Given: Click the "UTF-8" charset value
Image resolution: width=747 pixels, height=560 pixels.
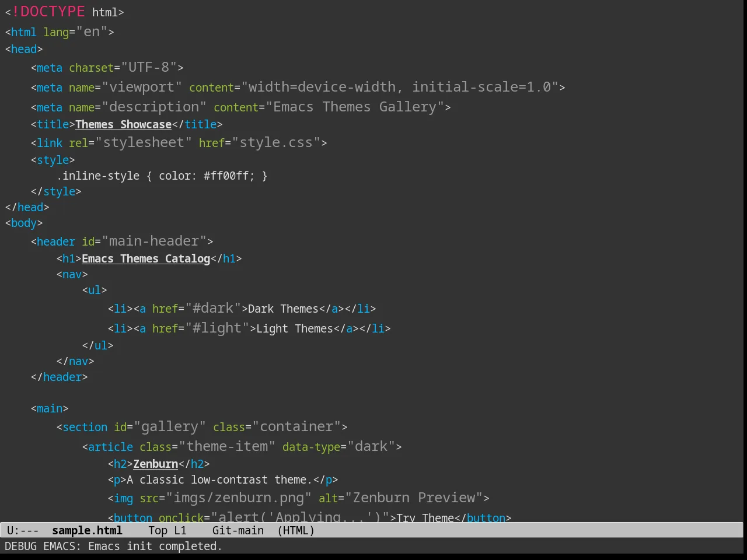Looking at the screenshot, I should pos(149,67).
